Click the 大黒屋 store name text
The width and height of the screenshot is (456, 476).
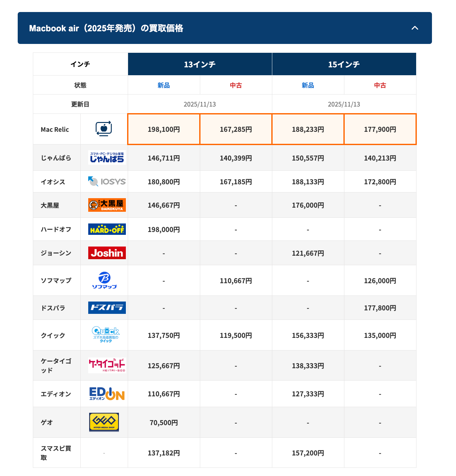50,205
